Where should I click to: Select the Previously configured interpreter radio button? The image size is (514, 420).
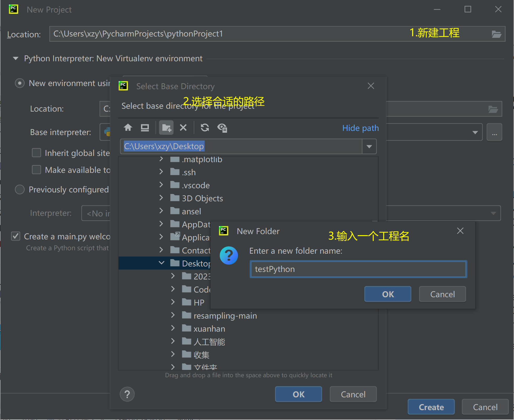click(x=20, y=190)
